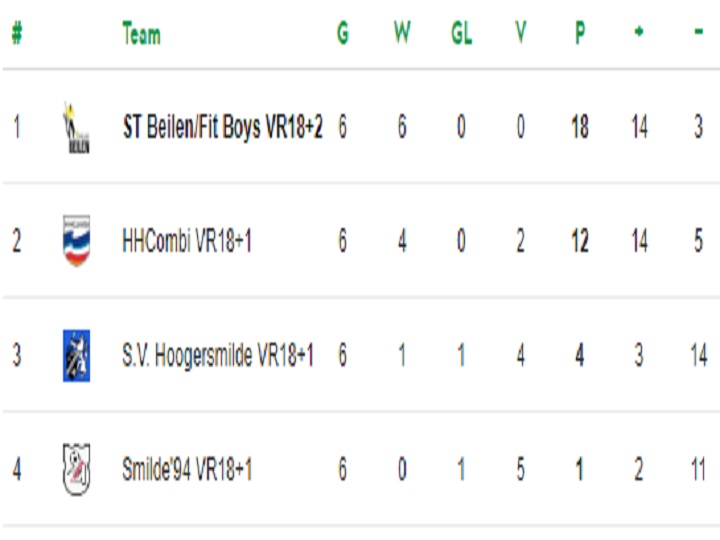Open HHCombi VR18+1 team page

[x=187, y=241]
